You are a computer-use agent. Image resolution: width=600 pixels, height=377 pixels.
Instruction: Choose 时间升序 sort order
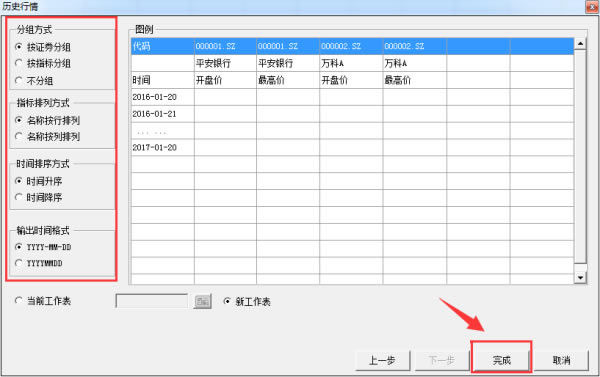[x=38, y=181]
